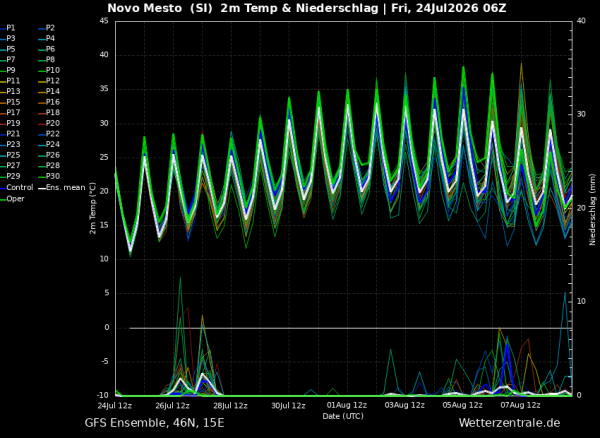The height and width of the screenshot is (438, 600).
Task: Click the GFS Ensemble, 46N, 15E caption
Action: pos(154,423)
